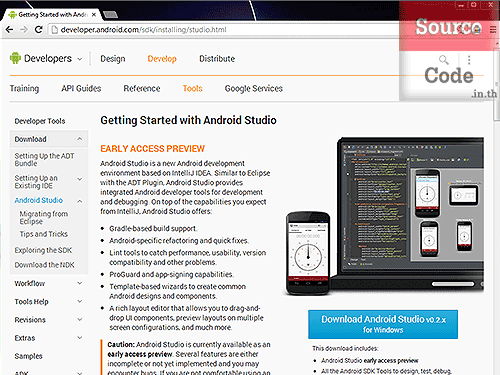This screenshot has height=375, width=500.
Task: Click the page icon in address bar
Action: point(54,30)
